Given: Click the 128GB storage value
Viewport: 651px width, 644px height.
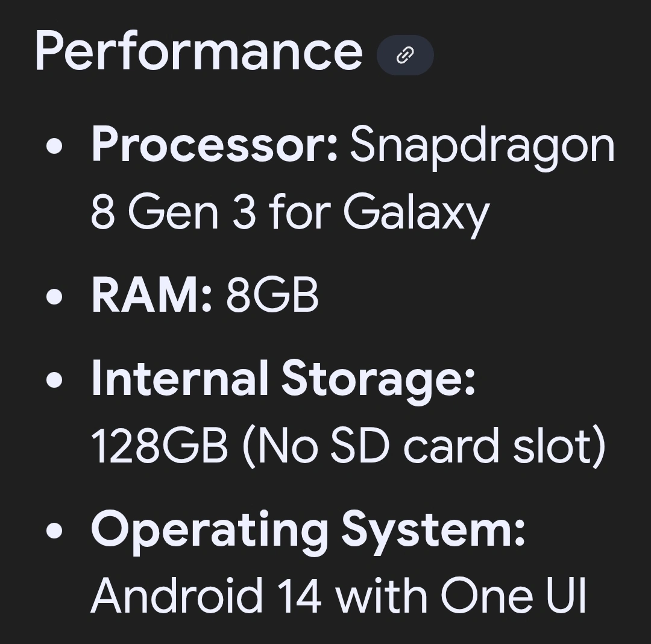Looking at the screenshot, I should [x=159, y=446].
